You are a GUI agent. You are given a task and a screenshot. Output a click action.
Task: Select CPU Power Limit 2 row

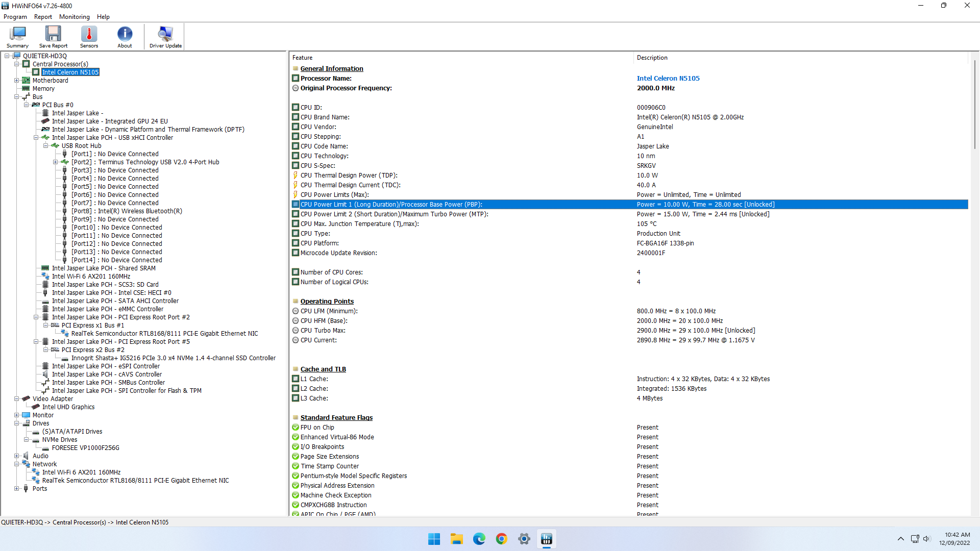[x=629, y=214]
